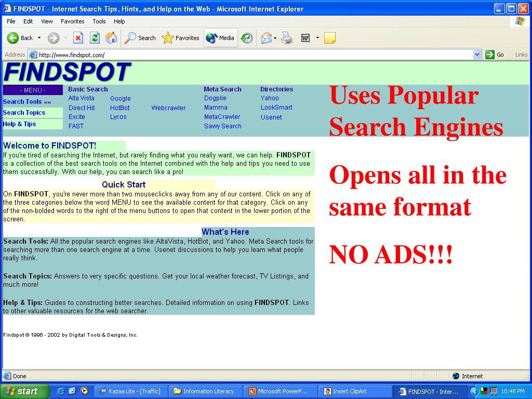Open the Search toolbar button
The image size is (532, 399).
140,38
